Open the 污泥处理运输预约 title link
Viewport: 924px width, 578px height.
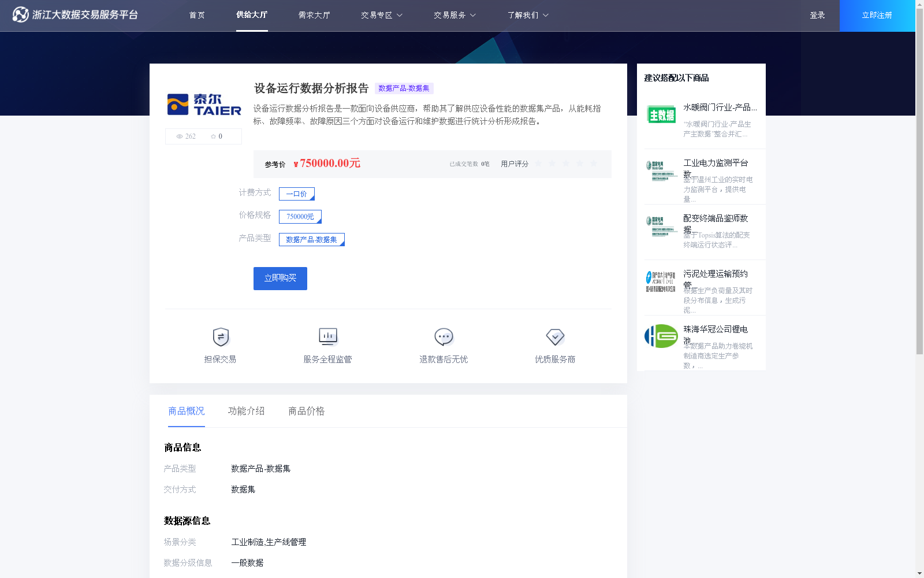click(716, 279)
